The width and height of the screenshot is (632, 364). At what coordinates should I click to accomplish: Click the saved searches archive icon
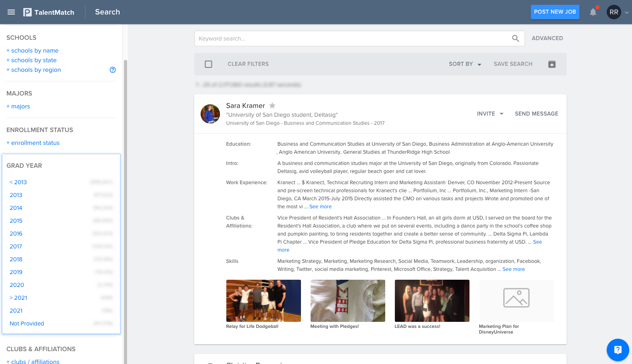pyautogui.click(x=552, y=64)
